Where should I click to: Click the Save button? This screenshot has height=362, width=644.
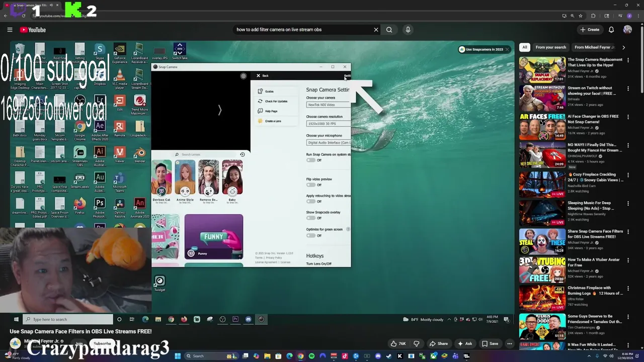[490, 344]
